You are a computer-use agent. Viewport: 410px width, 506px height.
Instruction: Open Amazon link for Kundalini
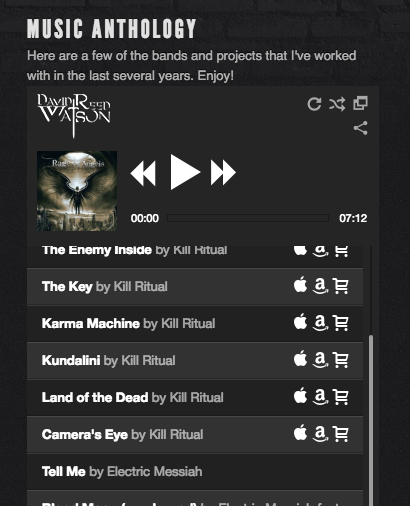(x=320, y=360)
